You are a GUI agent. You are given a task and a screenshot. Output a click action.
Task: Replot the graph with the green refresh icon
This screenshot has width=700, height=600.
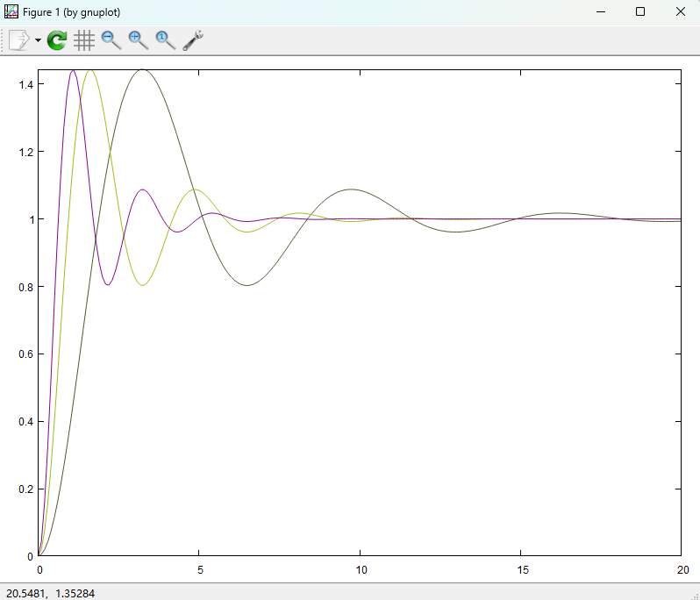(57, 39)
